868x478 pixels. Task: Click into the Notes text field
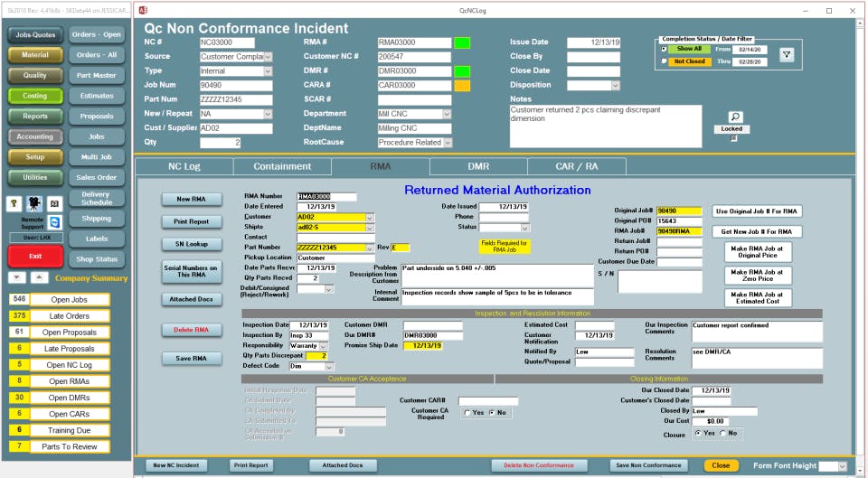606,127
